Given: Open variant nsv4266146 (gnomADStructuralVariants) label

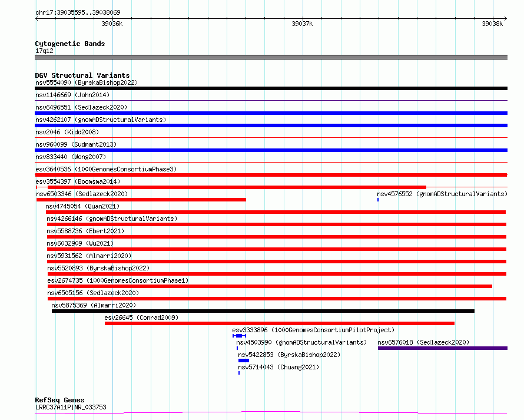Looking at the screenshot, I should point(112,219).
